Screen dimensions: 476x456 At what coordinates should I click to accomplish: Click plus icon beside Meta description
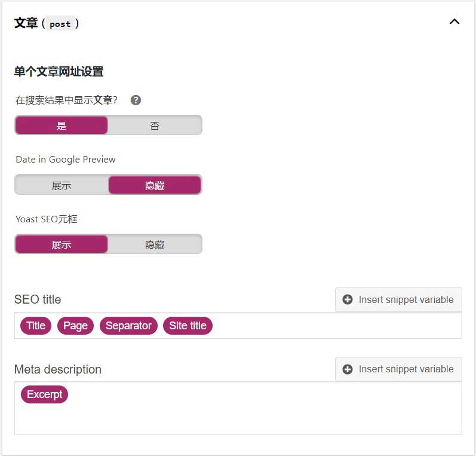pos(348,369)
